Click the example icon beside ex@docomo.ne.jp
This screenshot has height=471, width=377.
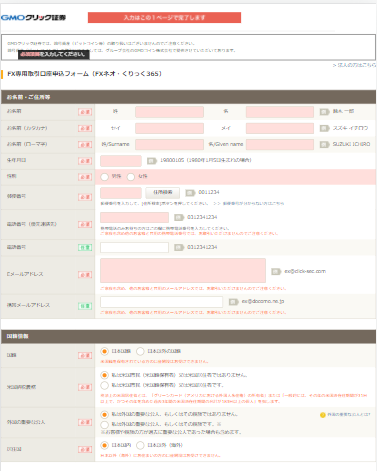[233, 302]
